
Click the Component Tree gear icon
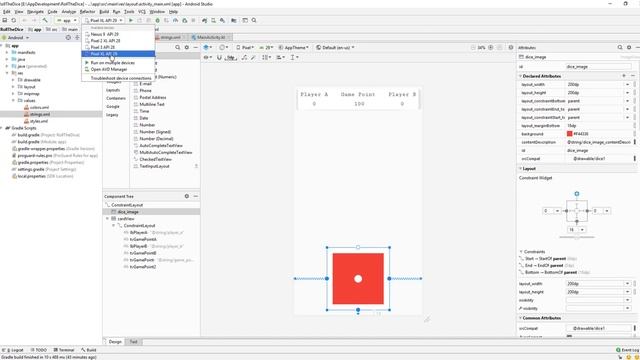click(x=187, y=196)
